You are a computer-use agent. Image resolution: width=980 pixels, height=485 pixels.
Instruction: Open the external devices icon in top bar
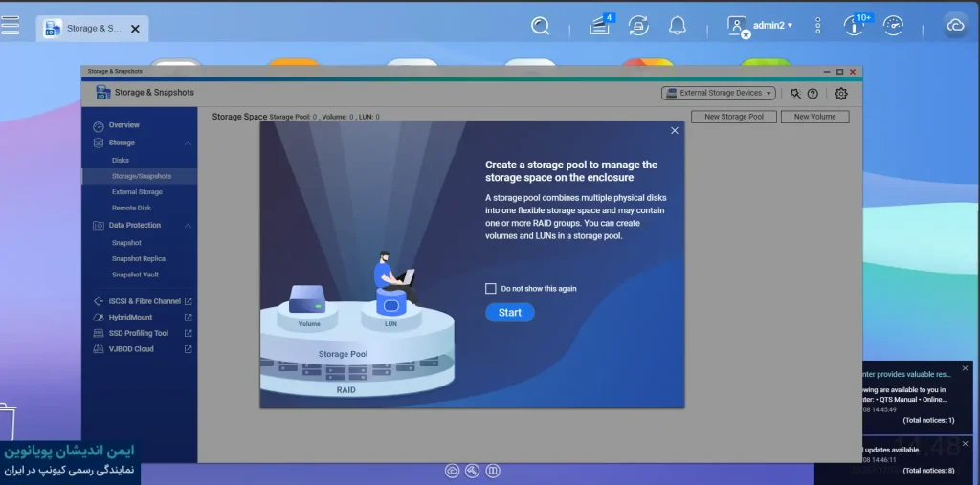click(x=638, y=26)
